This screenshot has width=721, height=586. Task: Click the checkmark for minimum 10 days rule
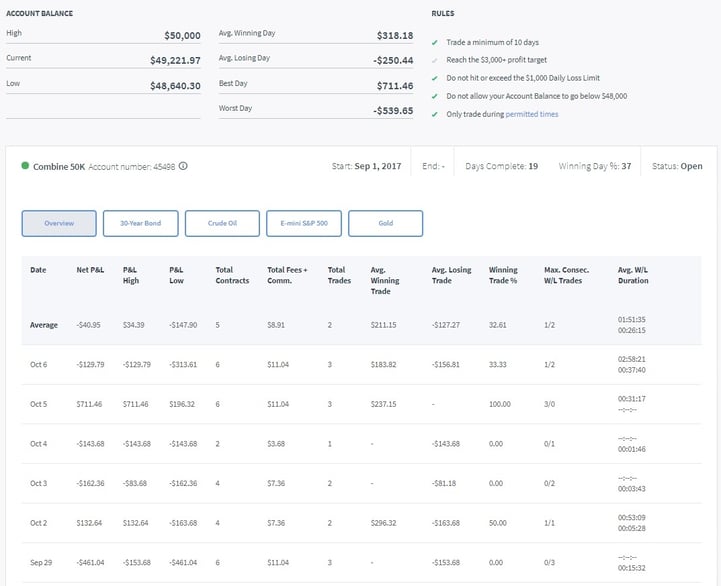tap(434, 43)
